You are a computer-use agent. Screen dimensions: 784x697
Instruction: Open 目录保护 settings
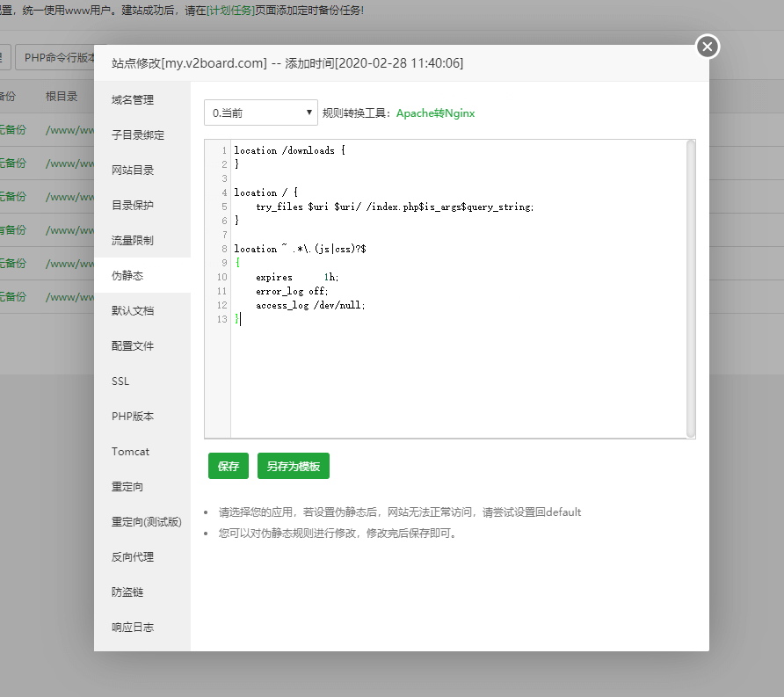coord(133,206)
